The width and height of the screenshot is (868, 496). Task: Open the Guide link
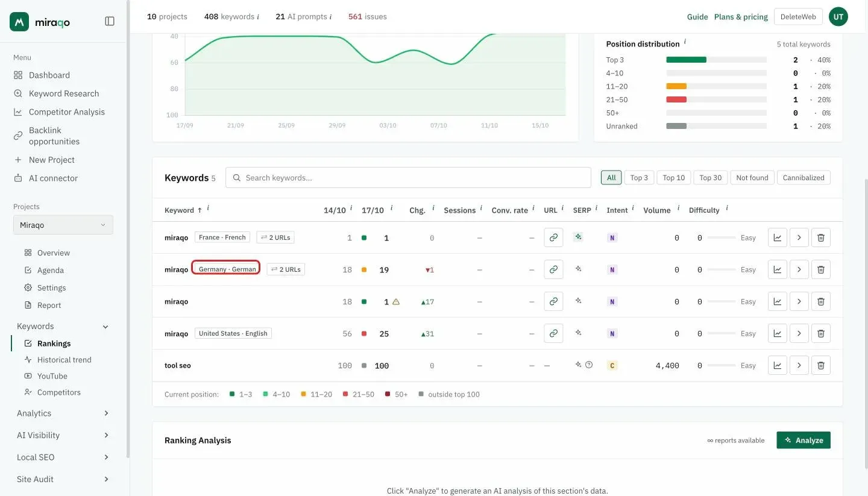(697, 17)
